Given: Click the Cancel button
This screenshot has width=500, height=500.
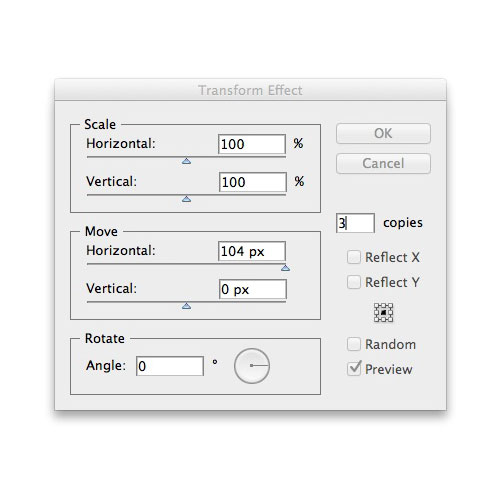Looking at the screenshot, I should pos(383,163).
